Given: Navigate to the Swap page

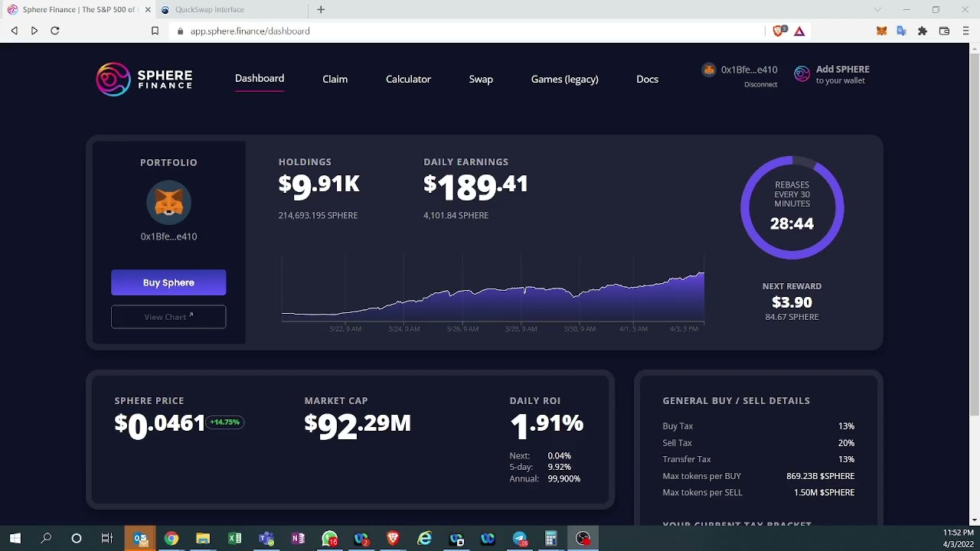Looking at the screenshot, I should (x=481, y=79).
